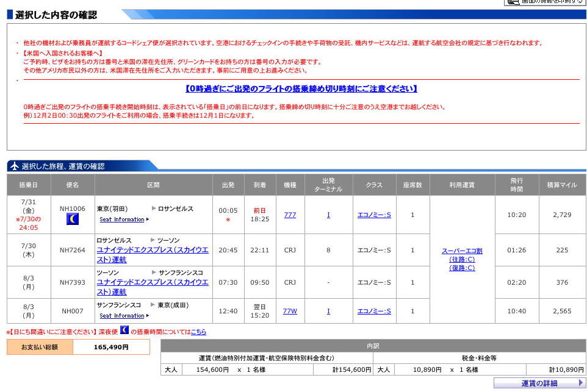The height and width of the screenshot is (392, 587).
Task: Click the 20:45 departure time
Action: (x=228, y=250)
